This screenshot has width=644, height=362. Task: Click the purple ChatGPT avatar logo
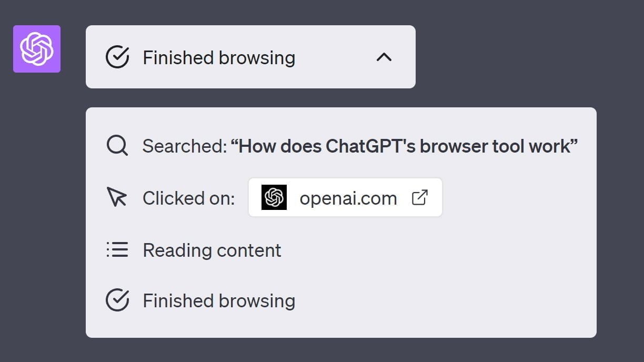tap(37, 49)
